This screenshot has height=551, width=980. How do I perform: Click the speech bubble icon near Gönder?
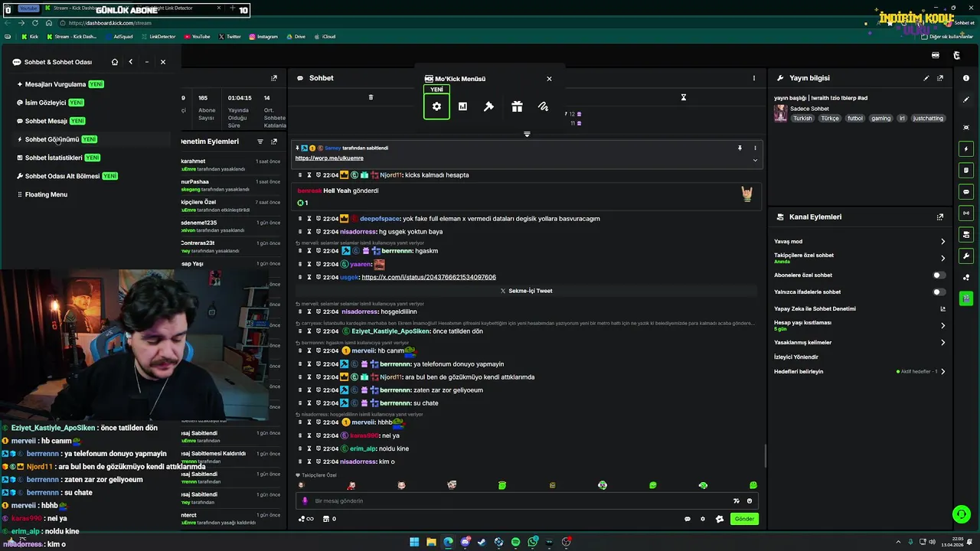tap(688, 519)
